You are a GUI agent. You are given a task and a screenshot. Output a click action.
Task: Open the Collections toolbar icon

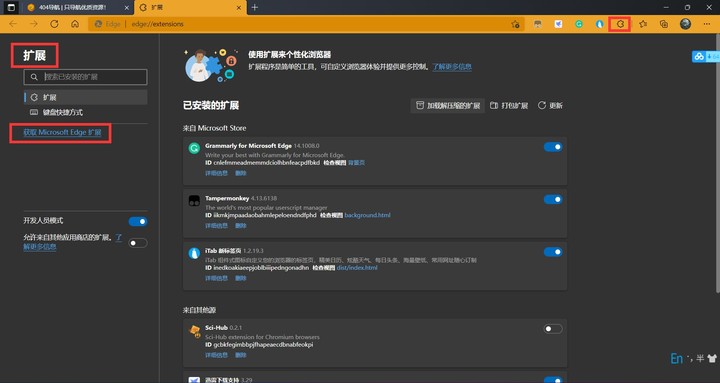tap(664, 24)
